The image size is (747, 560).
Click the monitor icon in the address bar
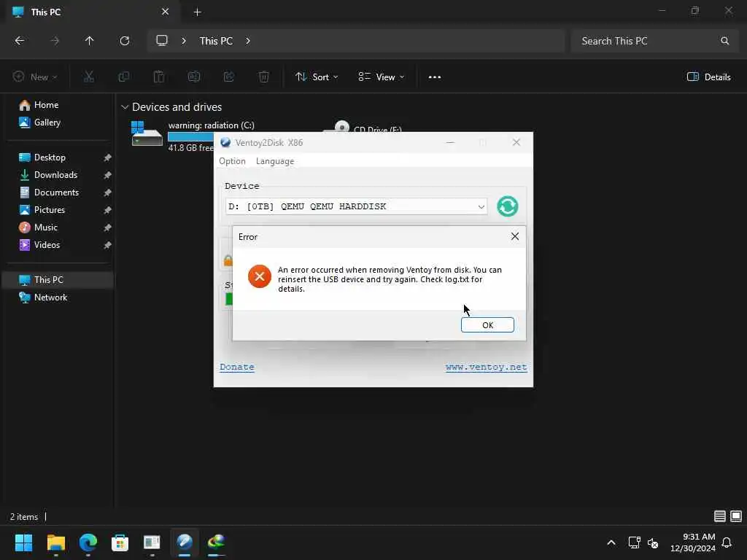pyautogui.click(x=162, y=41)
